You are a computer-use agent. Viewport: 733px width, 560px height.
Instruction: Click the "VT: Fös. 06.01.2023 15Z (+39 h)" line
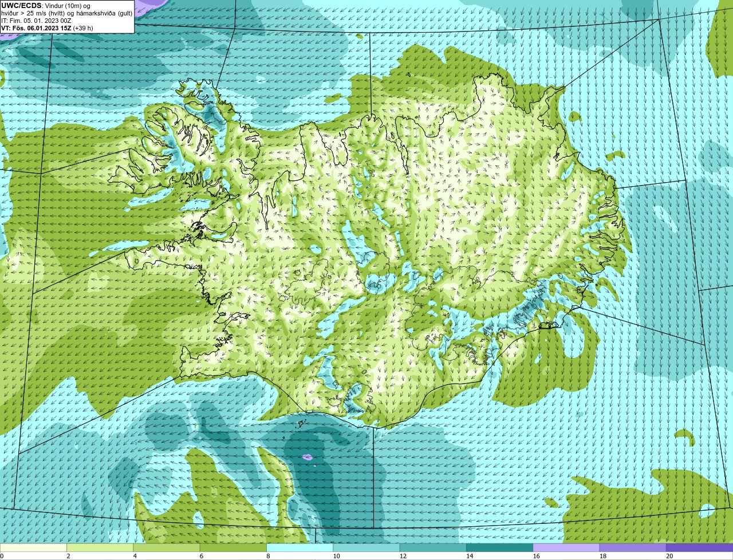pyautogui.click(x=47, y=27)
